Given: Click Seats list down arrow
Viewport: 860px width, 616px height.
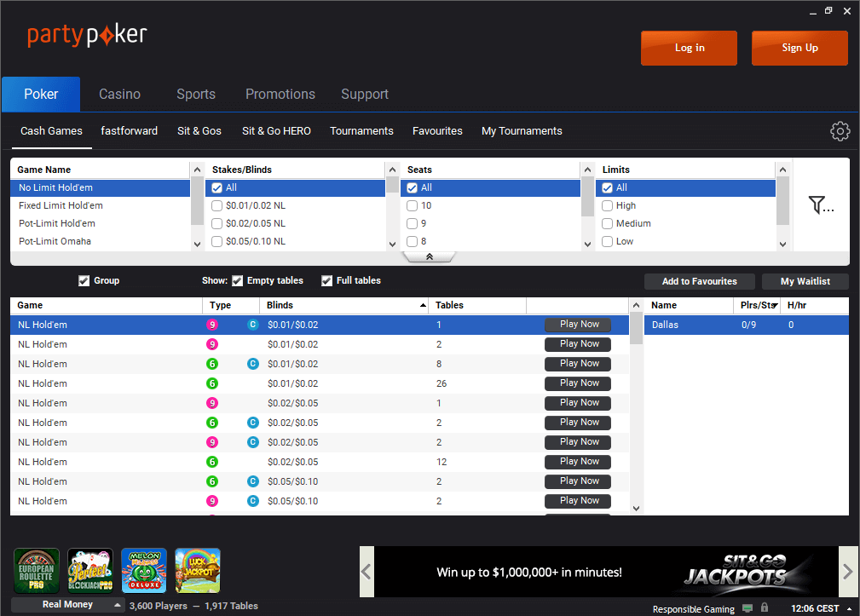Looking at the screenshot, I should point(587,245).
